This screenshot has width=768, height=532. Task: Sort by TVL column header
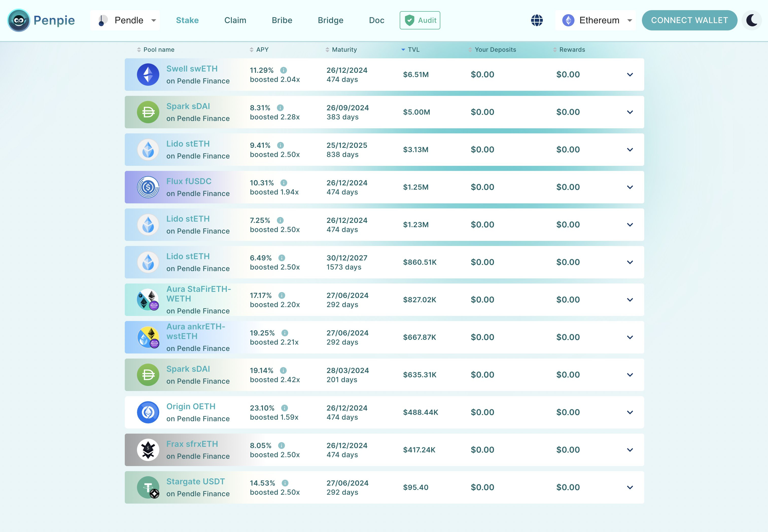410,50
